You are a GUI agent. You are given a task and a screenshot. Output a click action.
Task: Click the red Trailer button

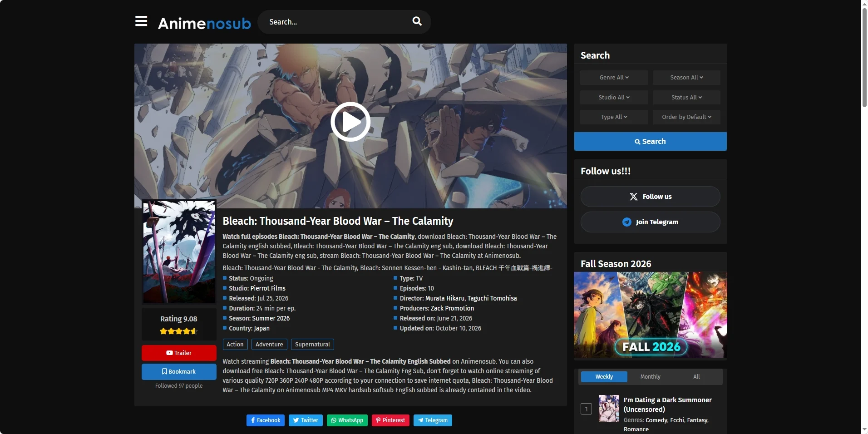[x=179, y=353]
